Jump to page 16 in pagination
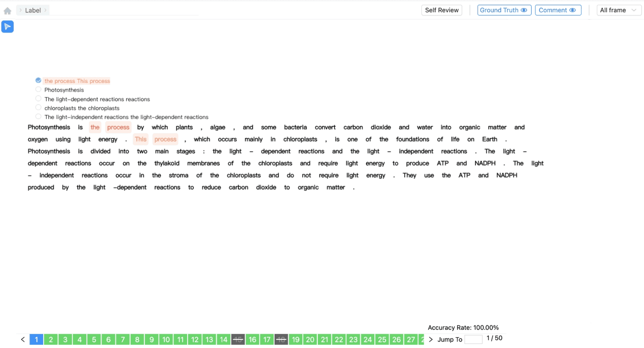The height and width of the screenshot is (348, 644). point(252,339)
